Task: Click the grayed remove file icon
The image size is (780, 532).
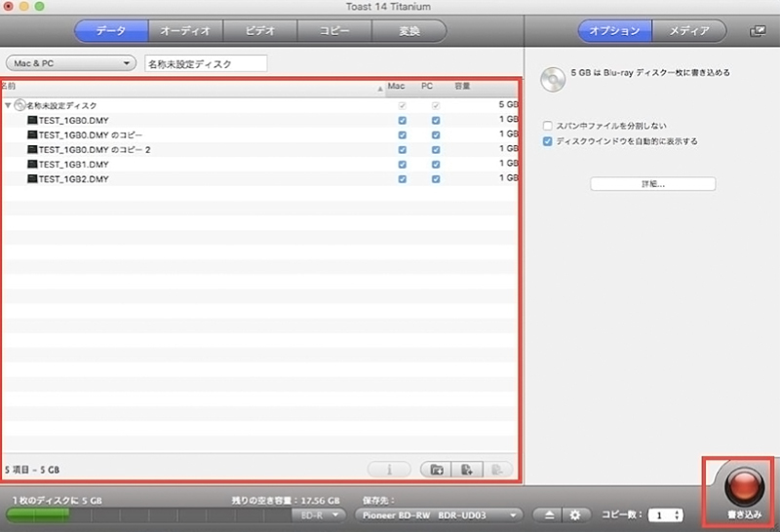Action: 497,470
